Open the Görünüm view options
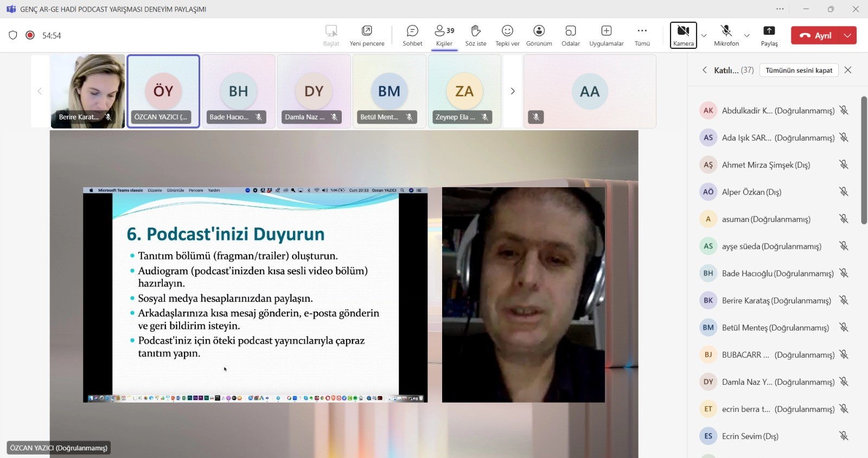 pos(539,35)
